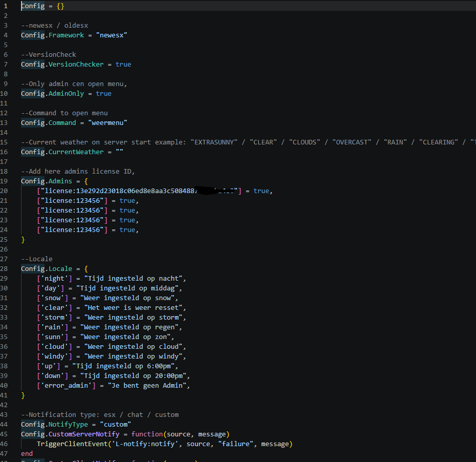
Task: Click the --Notification type comment
Action: coord(100,414)
